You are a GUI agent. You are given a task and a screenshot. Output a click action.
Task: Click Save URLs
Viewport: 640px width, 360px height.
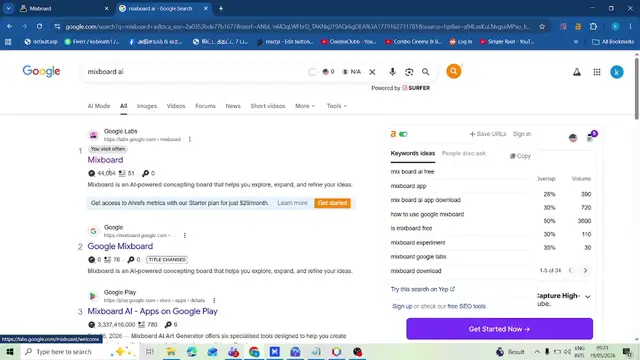point(488,134)
